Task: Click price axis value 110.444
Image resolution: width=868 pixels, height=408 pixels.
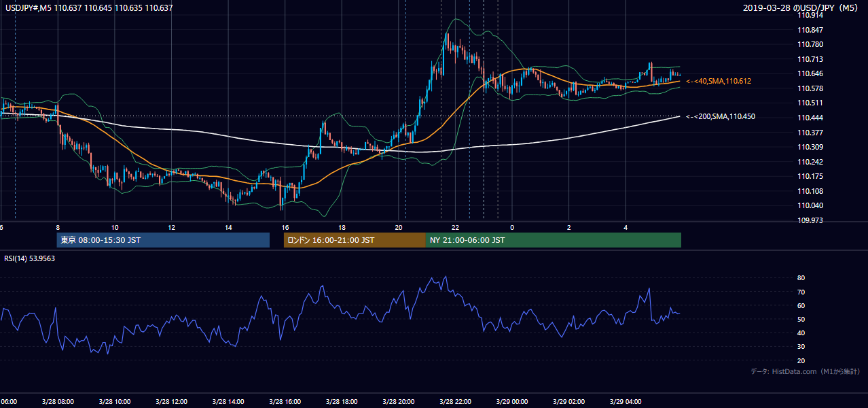Action: [x=810, y=118]
